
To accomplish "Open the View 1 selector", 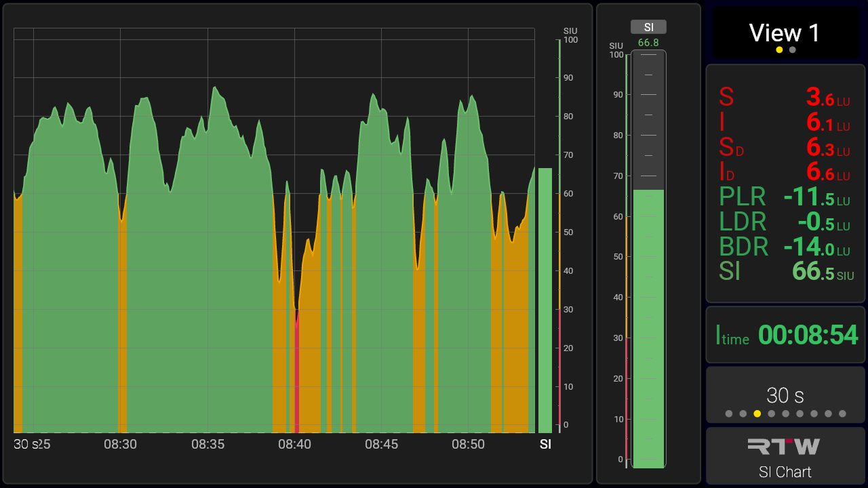I will click(785, 33).
